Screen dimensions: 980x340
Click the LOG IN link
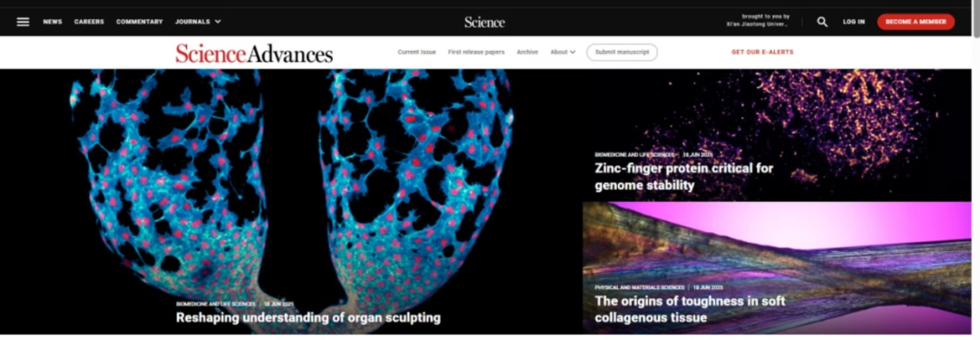click(854, 22)
